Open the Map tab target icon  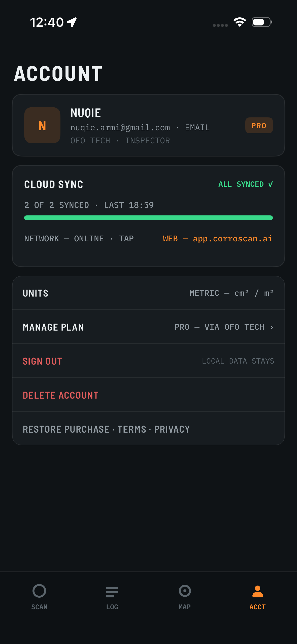pyautogui.click(x=185, y=591)
